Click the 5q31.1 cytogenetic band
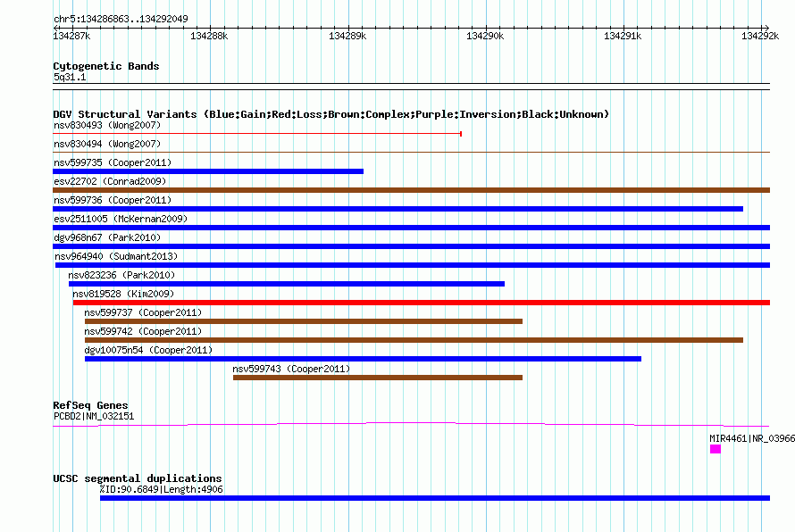This screenshot has width=795, height=532. (411, 87)
